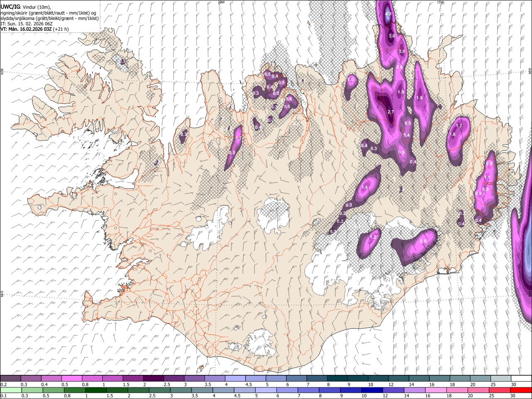This screenshot has height=399, width=532.
Task: Select the deep blue rain swatch starting at 10
Action: click(372, 390)
